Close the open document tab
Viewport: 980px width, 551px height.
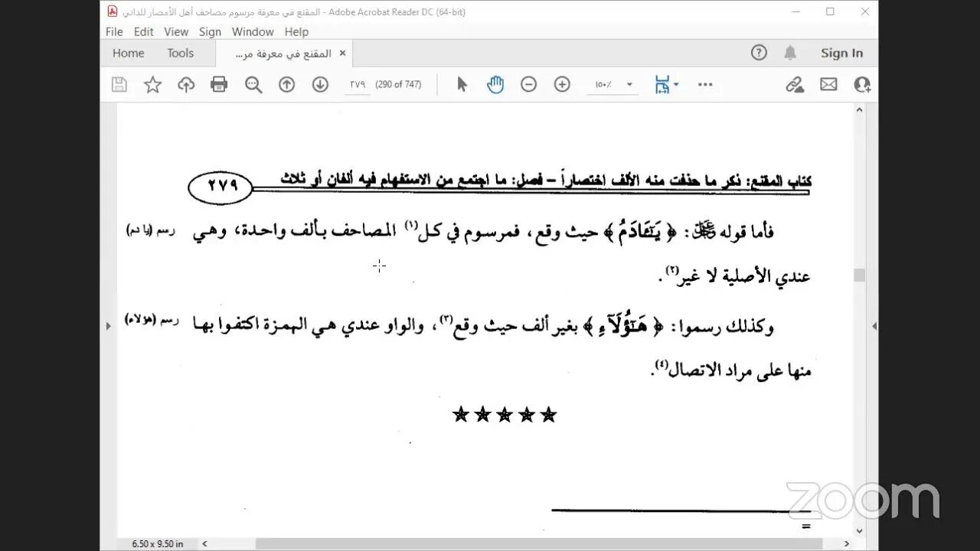(342, 53)
